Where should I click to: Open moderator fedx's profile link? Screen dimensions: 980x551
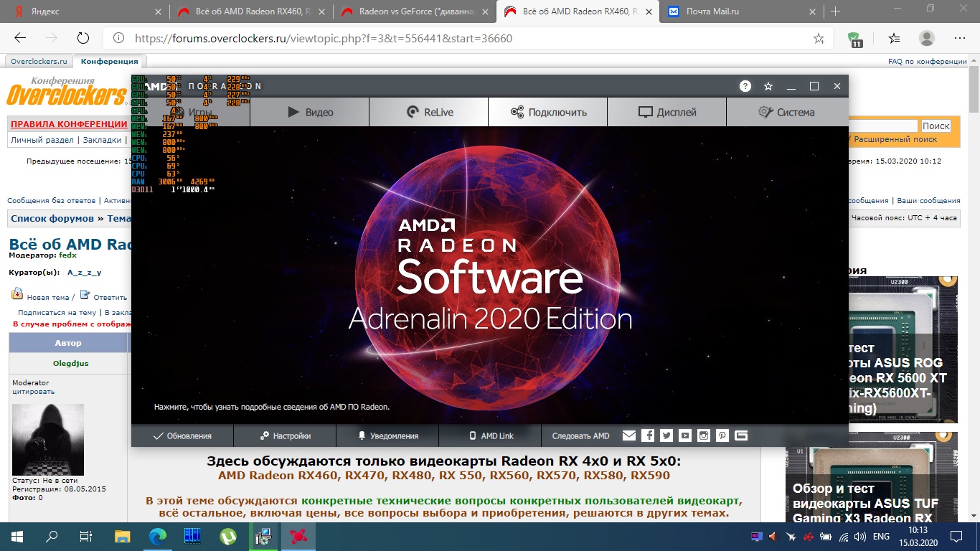67,255
